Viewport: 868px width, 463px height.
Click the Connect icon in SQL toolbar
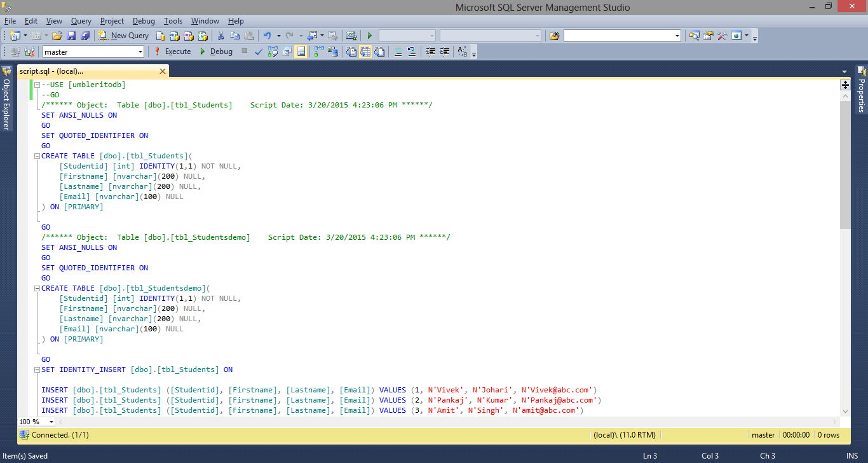click(15, 52)
